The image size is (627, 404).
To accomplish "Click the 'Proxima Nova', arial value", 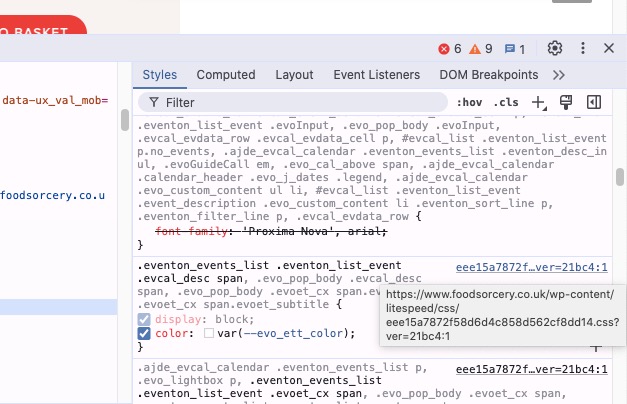I will point(313,231).
